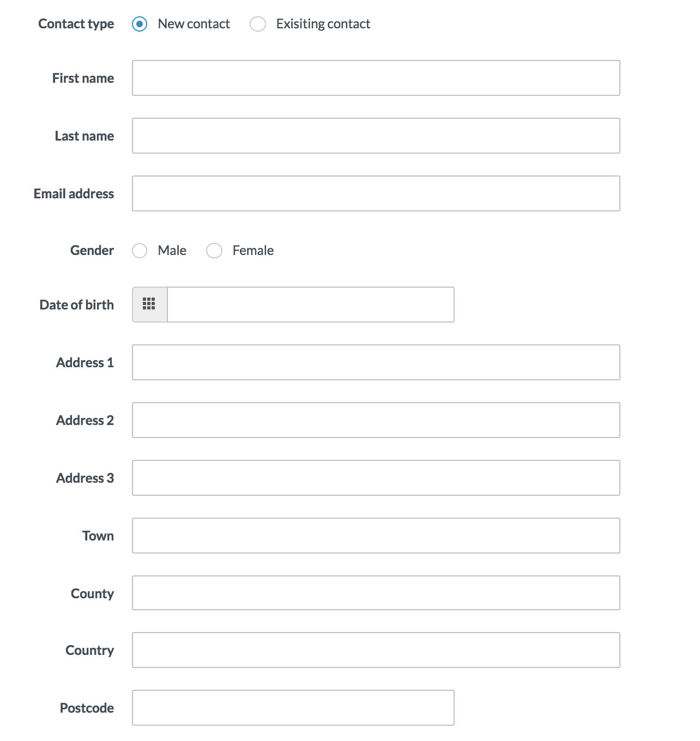Select the New contact radio button
This screenshot has width=700, height=741.
(x=140, y=24)
